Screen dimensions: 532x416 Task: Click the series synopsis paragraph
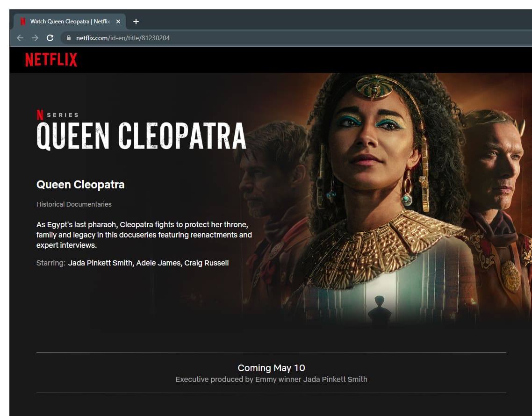(x=144, y=235)
